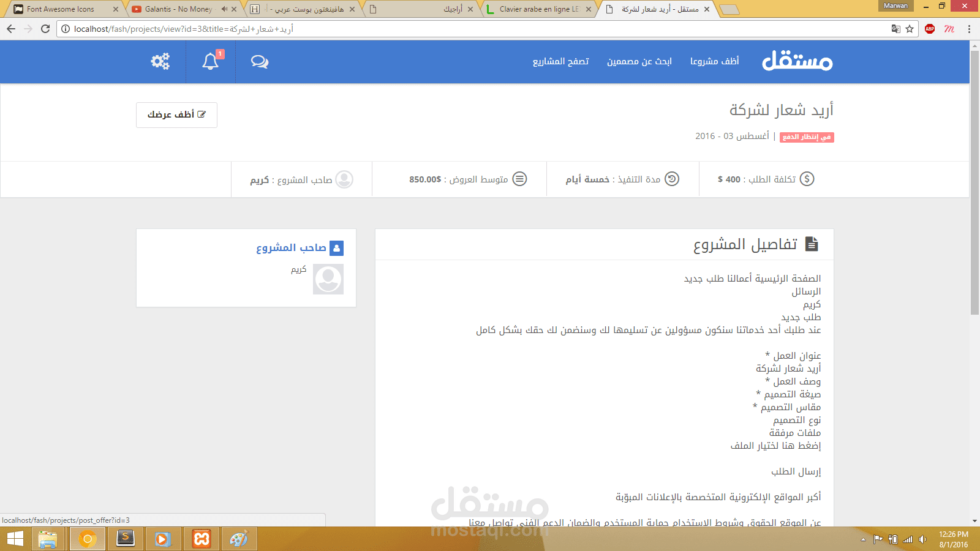Click the volume icon in system tray
Viewport: 980px width, 551px height.
(x=923, y=539)
